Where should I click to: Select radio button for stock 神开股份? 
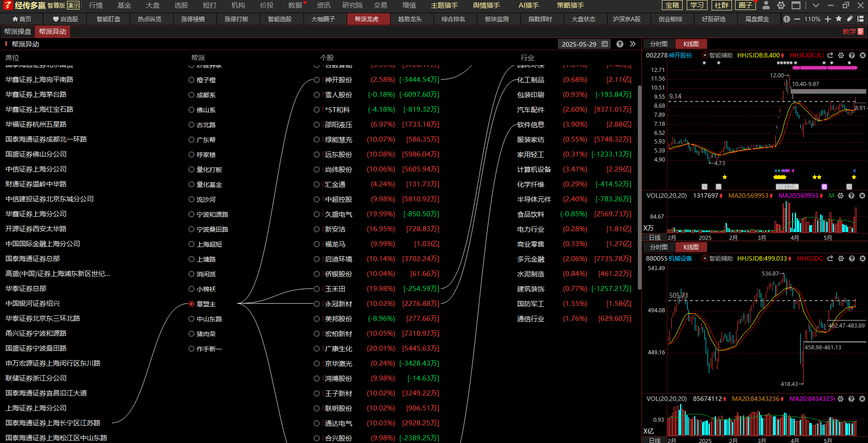tap(316, 80)
